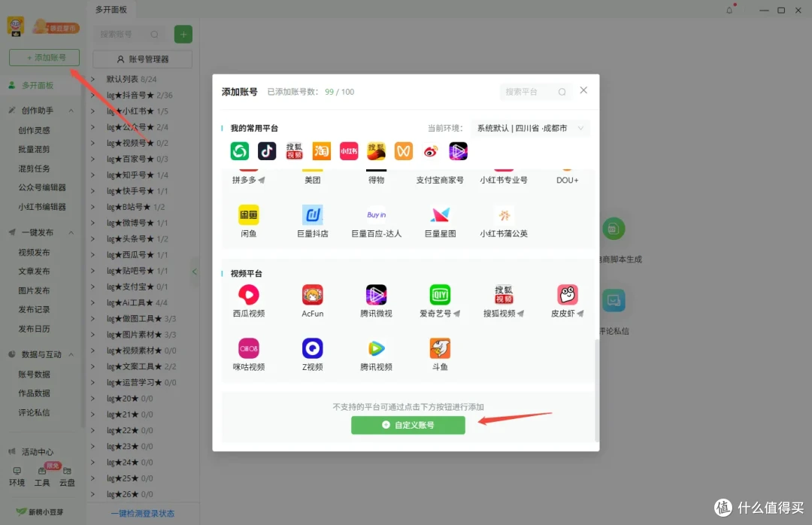This screenshot has height=525, width=812.
Task: Click the dialog's vertical scrollbar
Action: pos(596,390)
